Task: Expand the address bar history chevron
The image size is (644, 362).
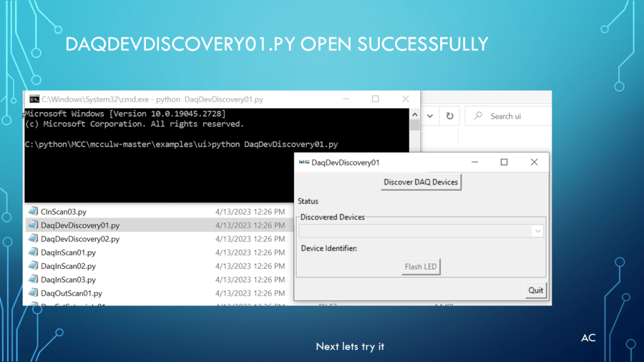Action: click(x=430, y=116)
